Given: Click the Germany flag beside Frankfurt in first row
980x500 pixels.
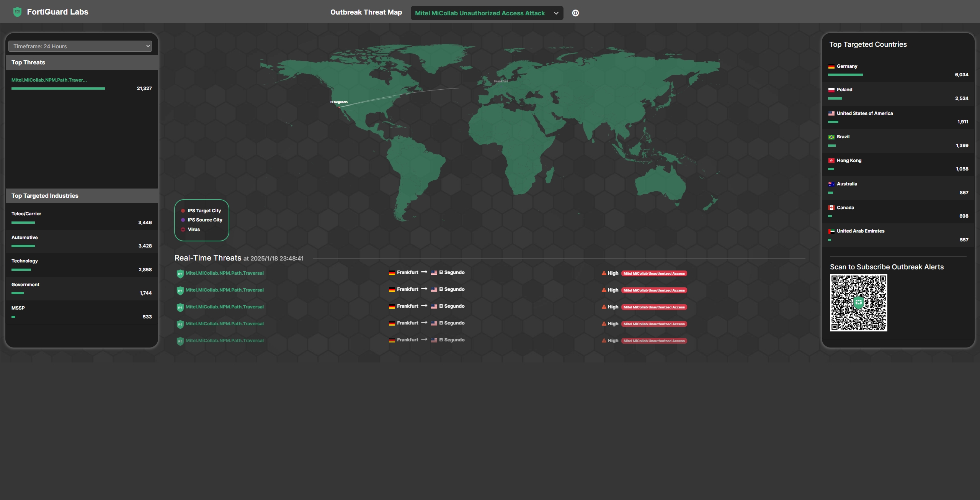Looking at the screenshot, I should pos(392,273).
